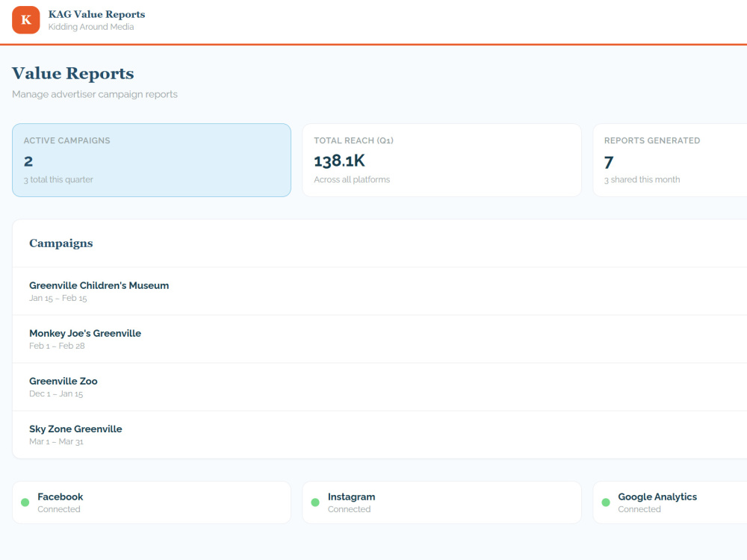
Task: Click 'Connected' under Facebook
Action: pyautogui.click(x=59, y=509)
